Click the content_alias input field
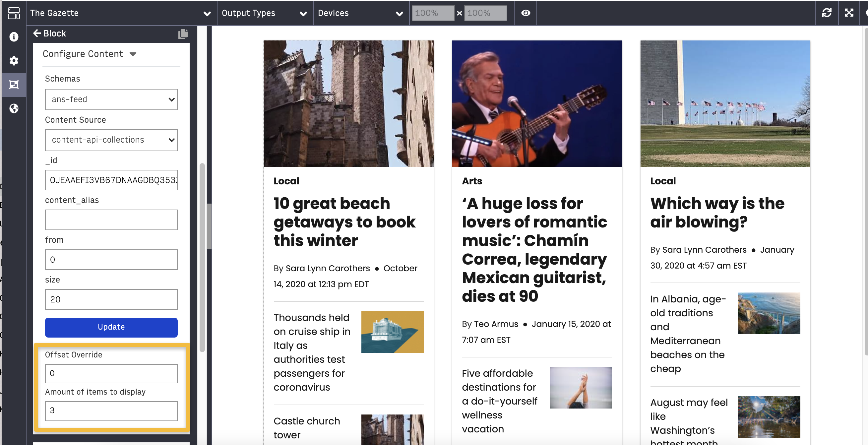This screenshot has width=868, height=445. (x=111, y=220)
